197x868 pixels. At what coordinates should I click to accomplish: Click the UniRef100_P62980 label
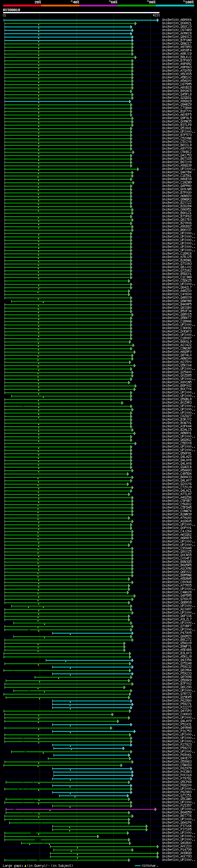(177, 700)
